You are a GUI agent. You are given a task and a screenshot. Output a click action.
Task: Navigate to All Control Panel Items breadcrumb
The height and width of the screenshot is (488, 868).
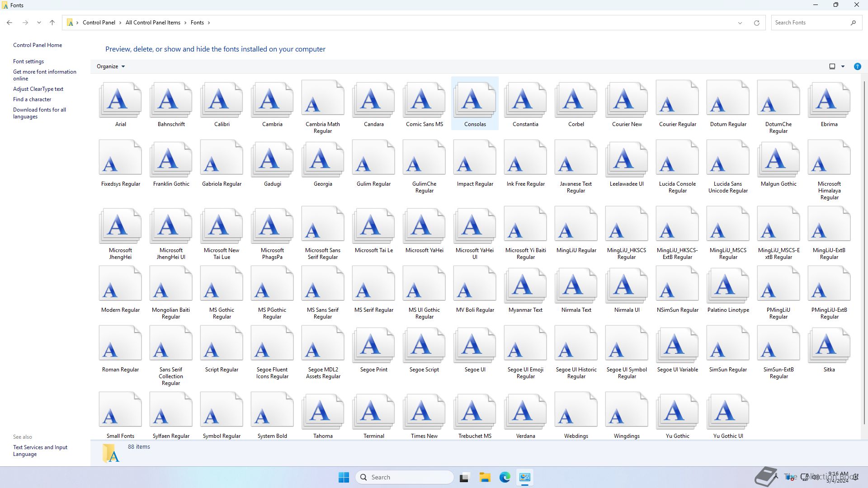click(x=153, y=23)
